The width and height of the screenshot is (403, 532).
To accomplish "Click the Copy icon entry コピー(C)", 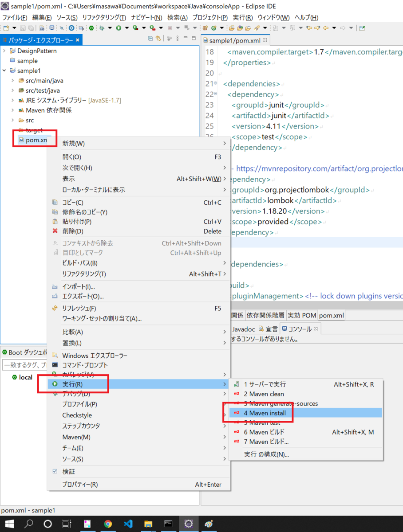I will 138,202.
